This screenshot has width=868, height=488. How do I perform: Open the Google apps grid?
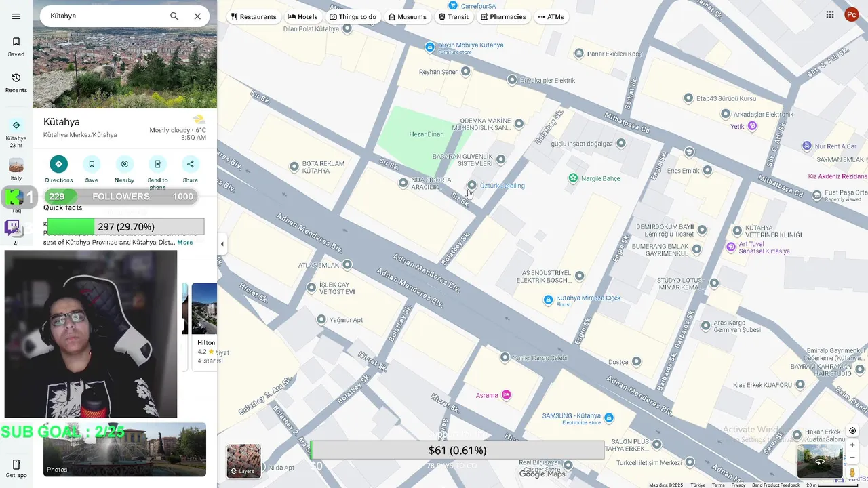(x=830, y=14)
